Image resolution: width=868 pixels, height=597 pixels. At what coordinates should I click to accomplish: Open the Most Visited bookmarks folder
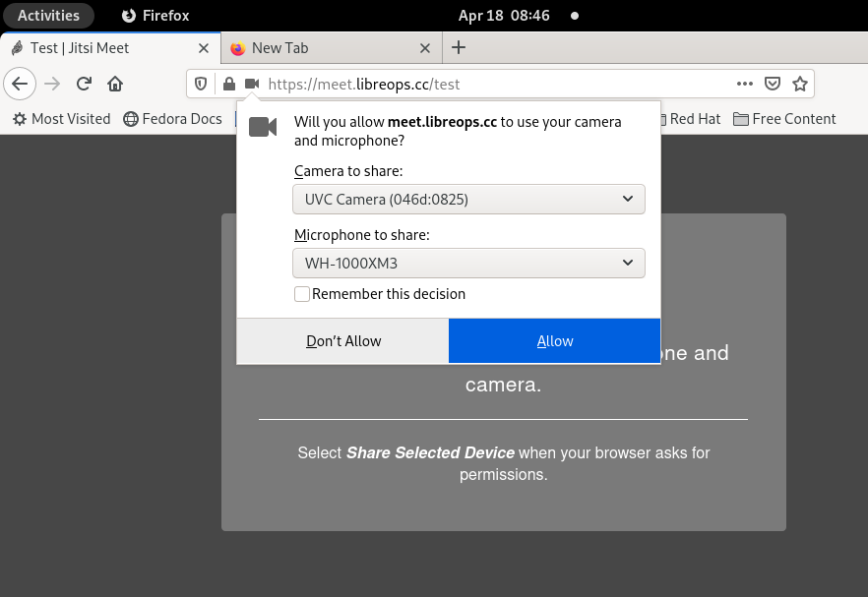tap(61, 119)
